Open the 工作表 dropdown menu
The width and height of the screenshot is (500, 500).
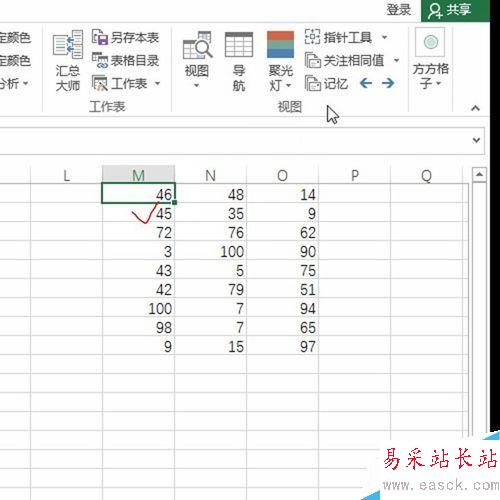click(x=126, y=83)
